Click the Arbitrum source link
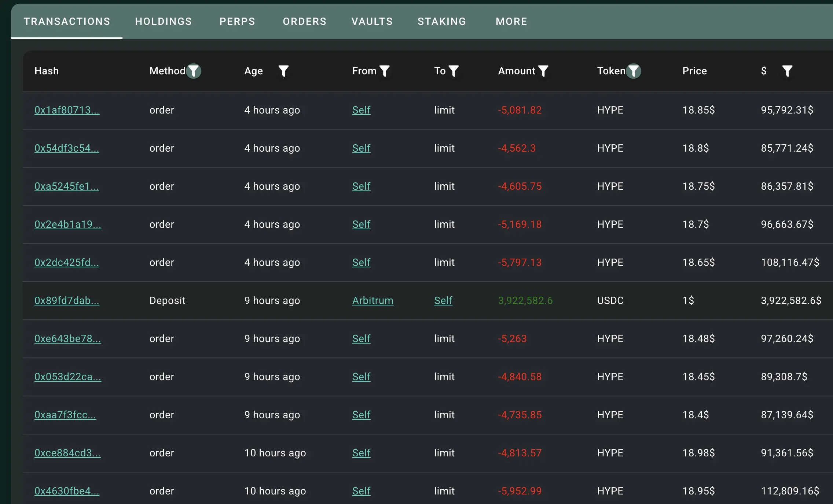The width and height of the screenshot is (833, 504). (373, 300)
